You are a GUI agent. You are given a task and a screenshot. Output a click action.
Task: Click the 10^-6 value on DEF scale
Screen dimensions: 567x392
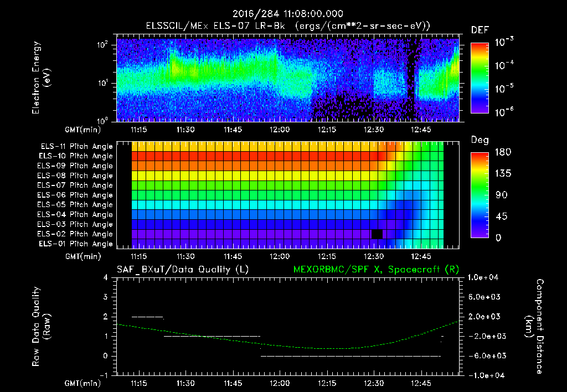pos(504,112)
